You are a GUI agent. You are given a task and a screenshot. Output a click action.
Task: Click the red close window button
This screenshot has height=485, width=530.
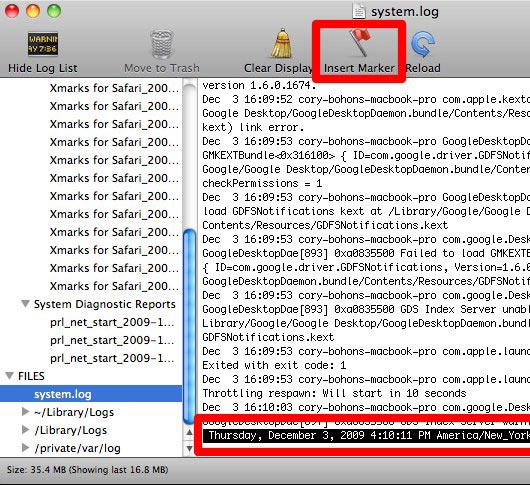tap(12, 11)
